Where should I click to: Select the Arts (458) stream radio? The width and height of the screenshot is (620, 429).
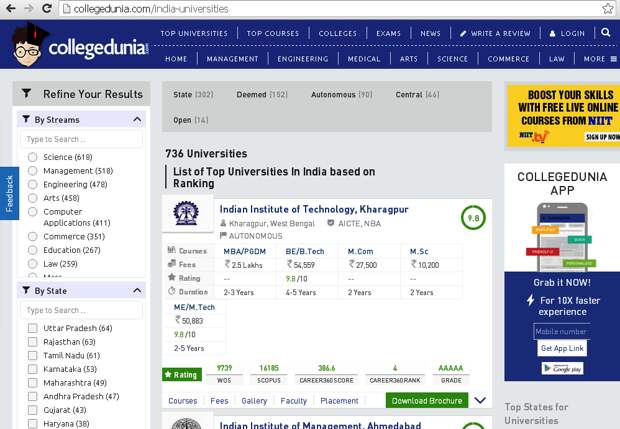33,198
